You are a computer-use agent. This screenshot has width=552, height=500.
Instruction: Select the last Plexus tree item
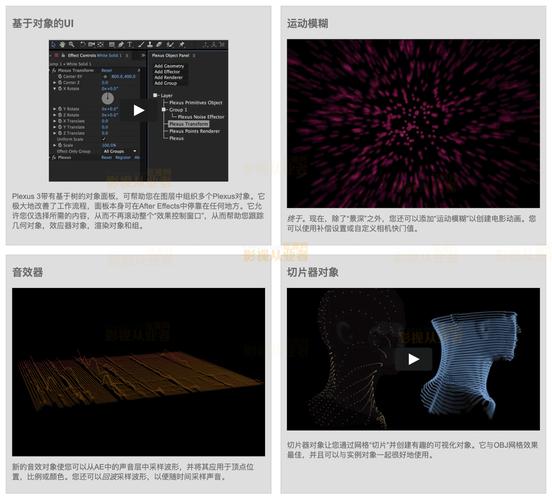(176, 138)
